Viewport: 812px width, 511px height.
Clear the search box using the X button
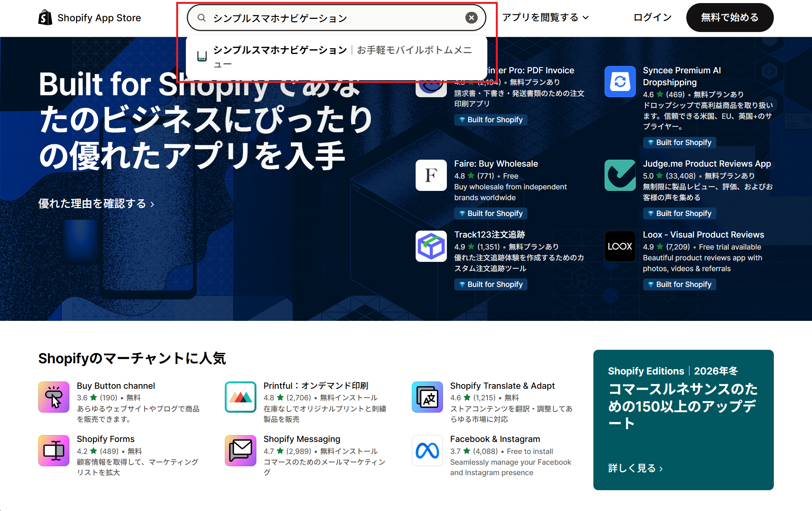(472, 17)
